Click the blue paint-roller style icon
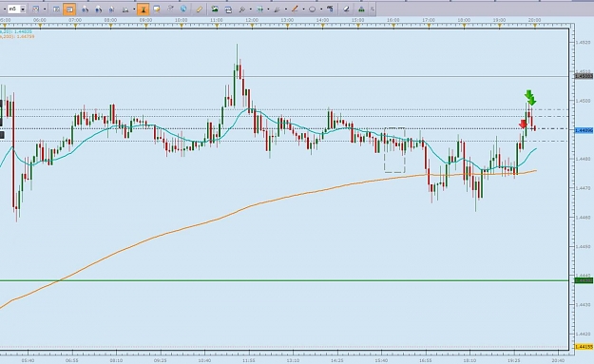 pos(331,9)
